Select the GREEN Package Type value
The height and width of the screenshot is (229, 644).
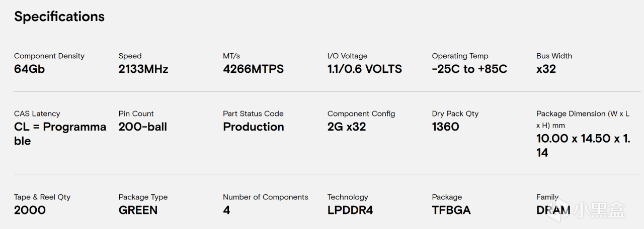(x=138, y=210)
